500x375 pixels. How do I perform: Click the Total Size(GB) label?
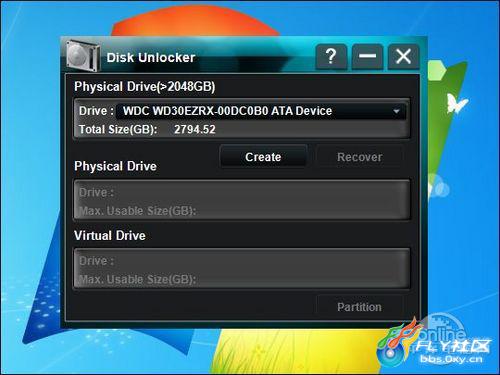(x=118, y=129)
